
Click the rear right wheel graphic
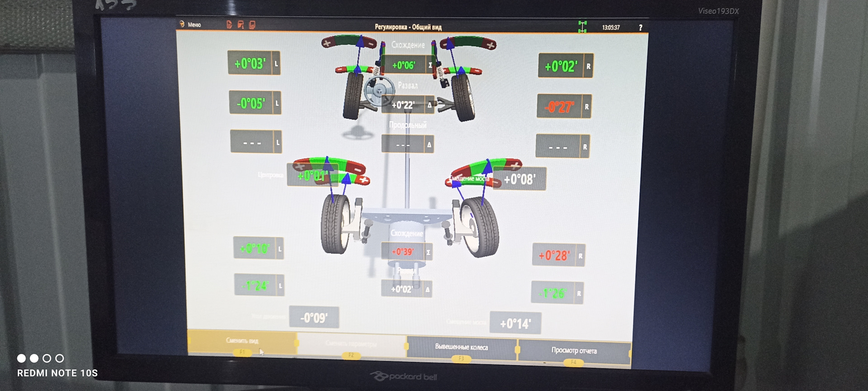[480, 227]
